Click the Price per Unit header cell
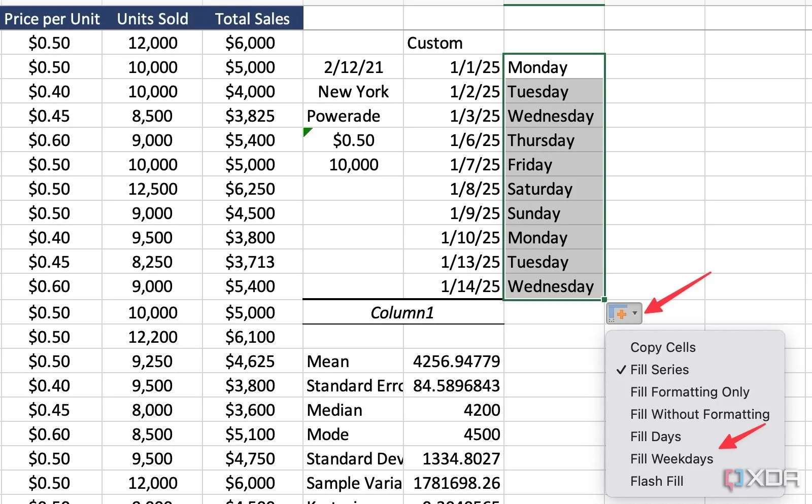The height and width of the screenshot is (504, 812). coord(51,19)
